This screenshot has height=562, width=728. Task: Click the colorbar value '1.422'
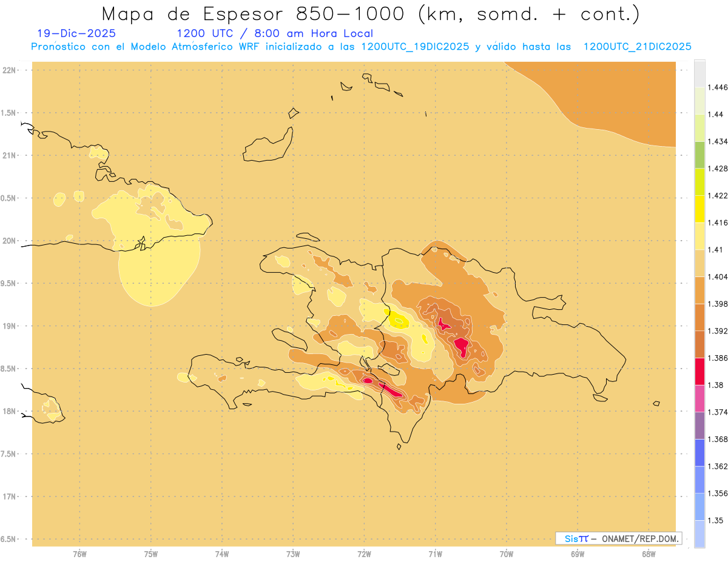coord(717,195)
